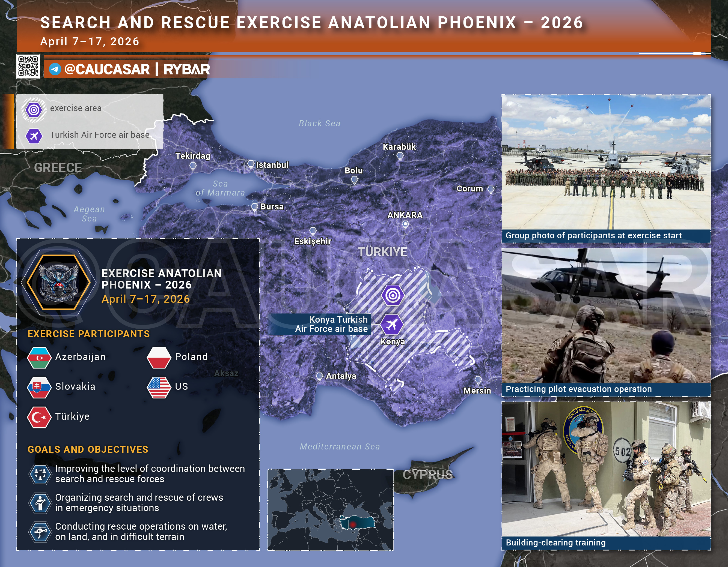This screenshot has width=728, height=567.
Task: Click the coordination goal icon
Action: (40, 474)
